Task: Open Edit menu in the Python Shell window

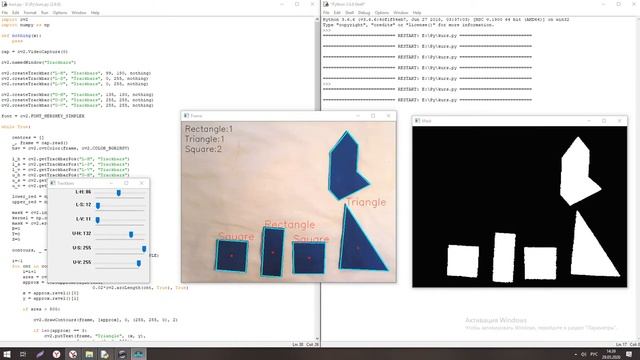Action: coord(337,13)
